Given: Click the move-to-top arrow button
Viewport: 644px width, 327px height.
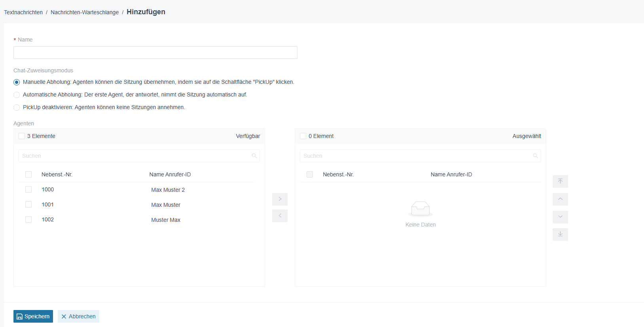Looking at the screenshot, I should (x=560, y=181).
